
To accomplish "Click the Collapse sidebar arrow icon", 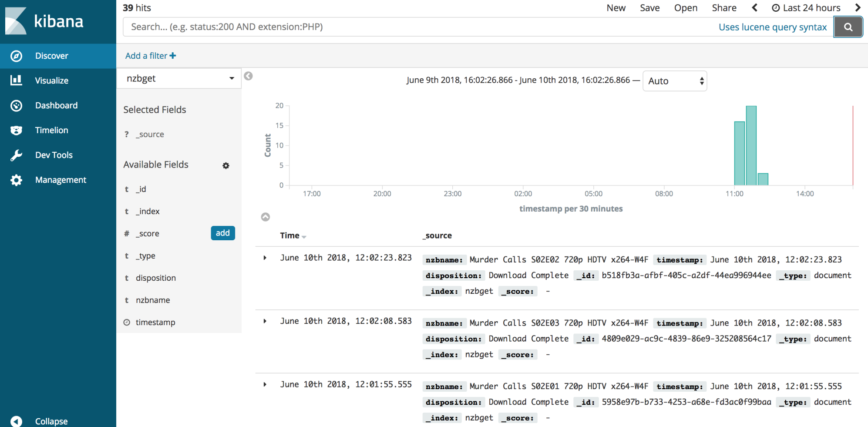I will (16, 421).
